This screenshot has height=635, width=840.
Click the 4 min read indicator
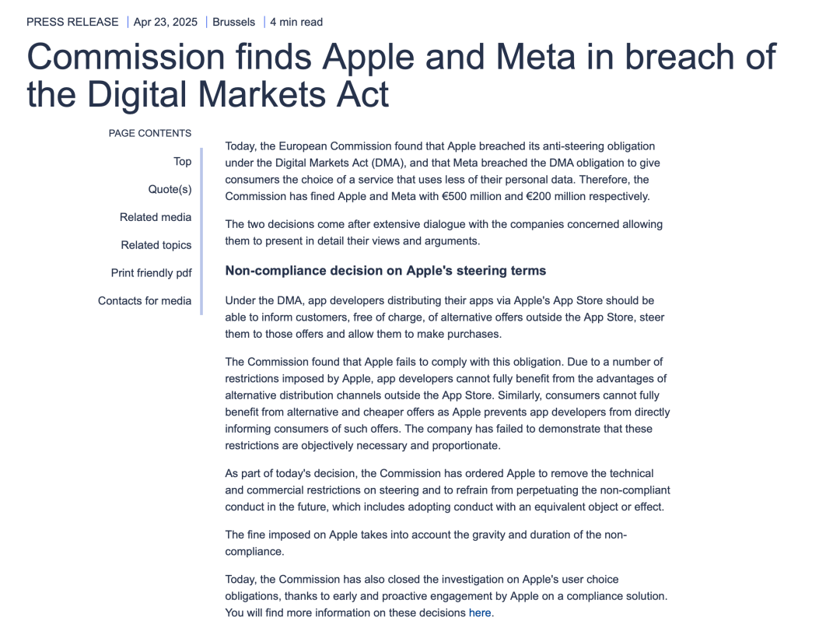pos(296,22)
